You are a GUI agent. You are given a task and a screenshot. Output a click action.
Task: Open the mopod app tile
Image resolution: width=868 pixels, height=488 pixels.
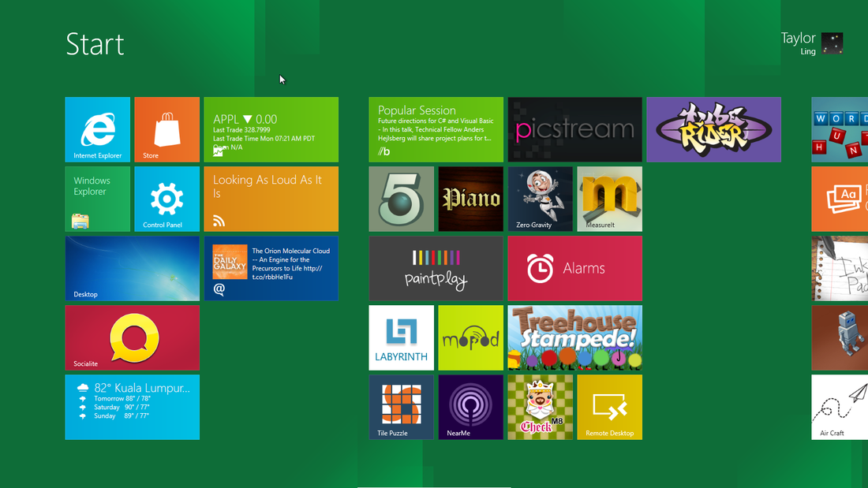click(x=470, y=337)
